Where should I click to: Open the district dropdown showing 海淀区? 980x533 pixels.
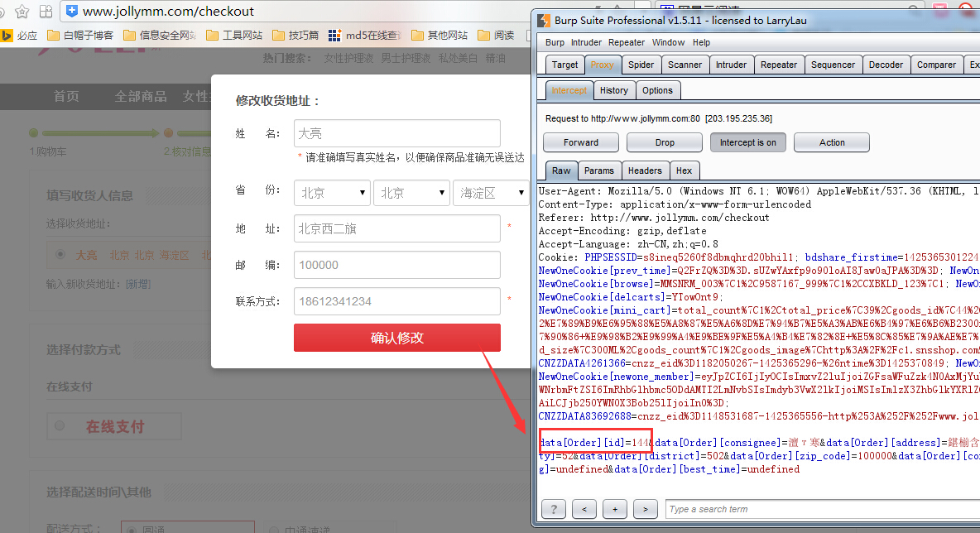tap(491, 193)
